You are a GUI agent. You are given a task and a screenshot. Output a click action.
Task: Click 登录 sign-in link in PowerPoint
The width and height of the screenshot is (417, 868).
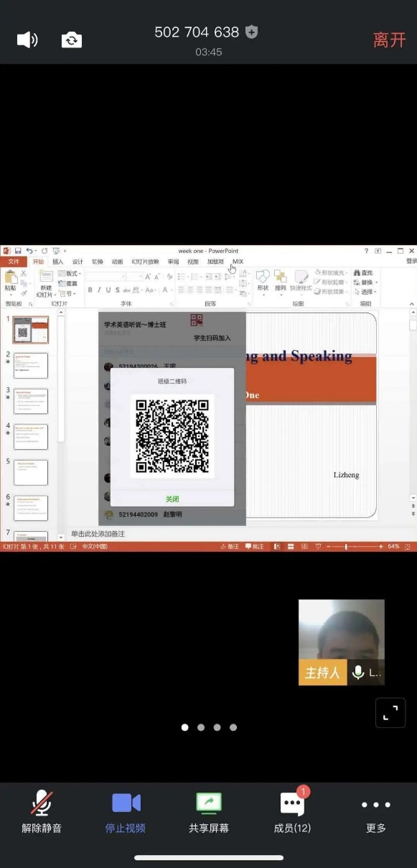point(411,262)
